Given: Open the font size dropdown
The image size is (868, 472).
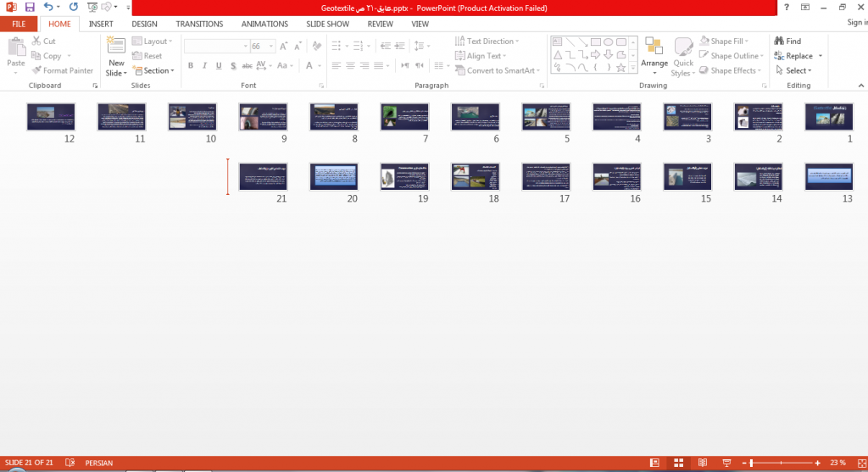Looking at the screenshot, I should pyautogui.click(x=270, y=47).
